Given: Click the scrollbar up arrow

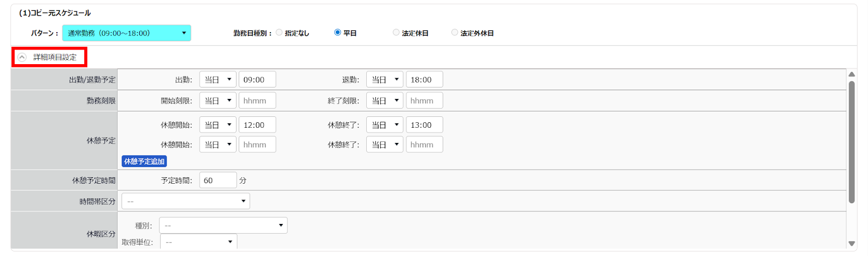Looking at the screenshot, I should [x=852, y=74].
